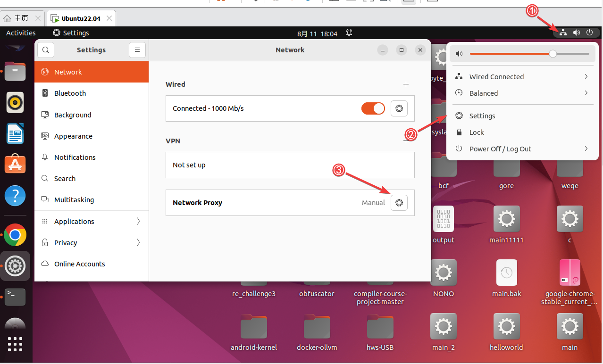Expand Applications in the sidebar
The height and width of the screenshot is (364, 603).
click(x=92, y=222)
